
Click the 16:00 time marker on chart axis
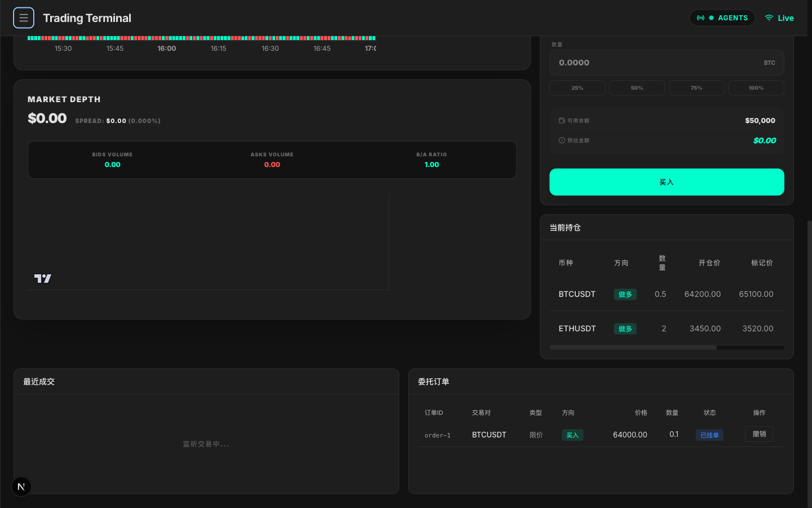tap(166, 49)
